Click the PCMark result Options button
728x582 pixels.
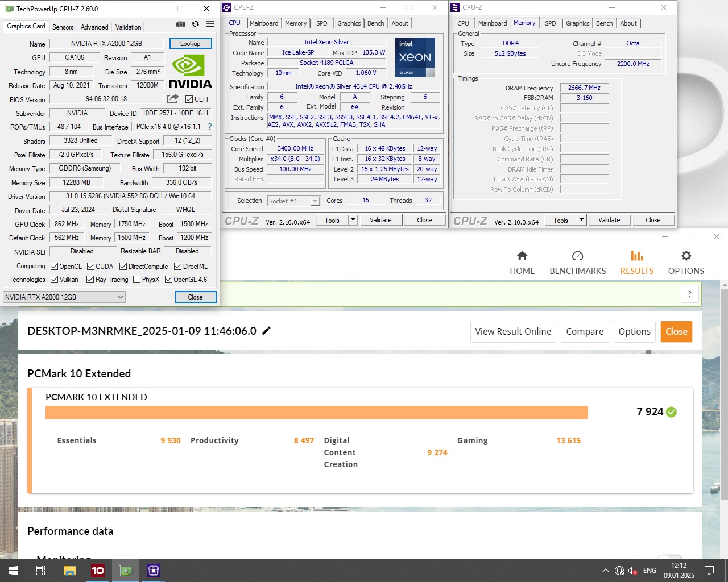[634, 331]
